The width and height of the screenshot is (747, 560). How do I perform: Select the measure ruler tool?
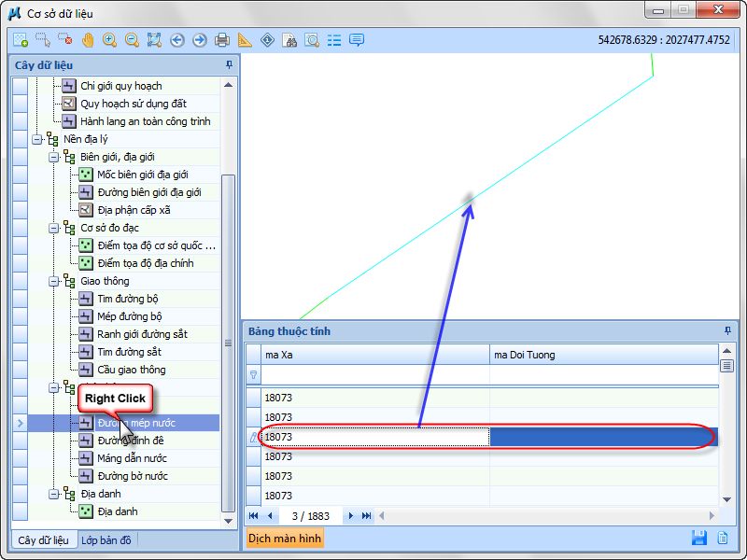pos(245,40)
